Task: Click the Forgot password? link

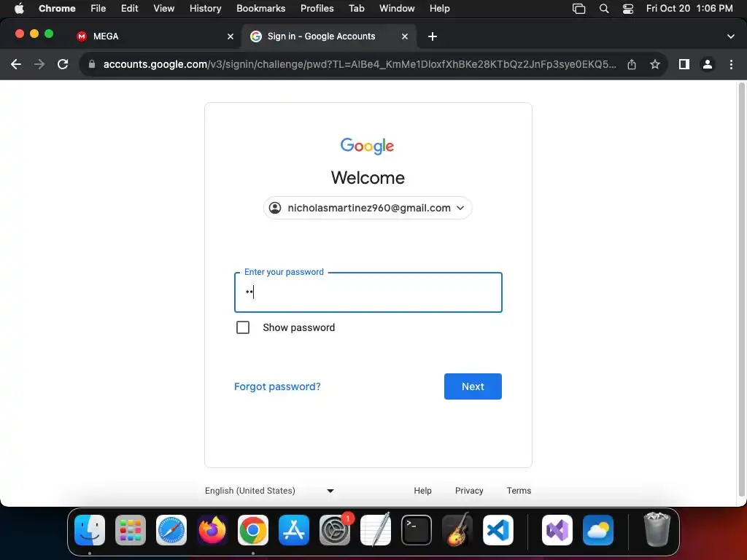Action: (277, 386)
